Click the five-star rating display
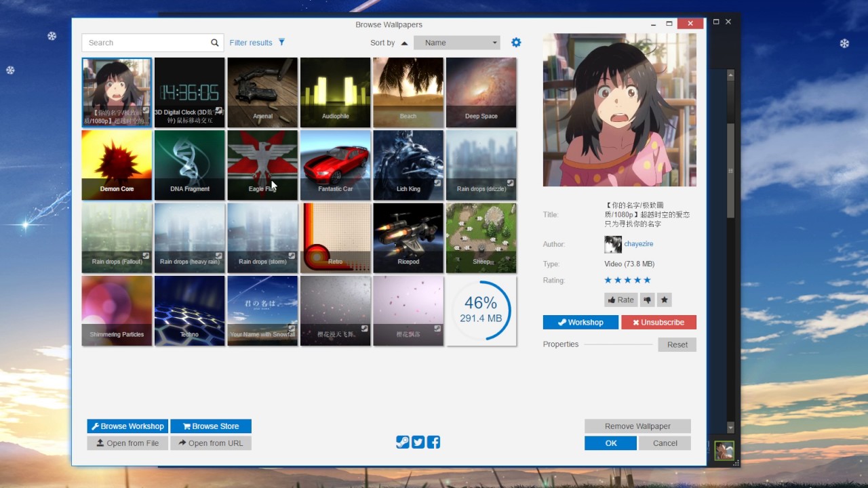This screenshot has height=488, width=868. point(627,280)
